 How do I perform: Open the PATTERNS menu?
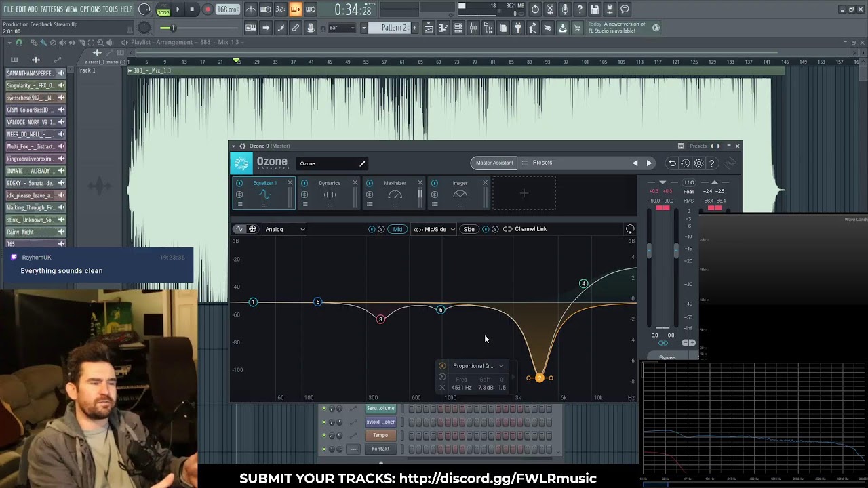coord(52,9)
